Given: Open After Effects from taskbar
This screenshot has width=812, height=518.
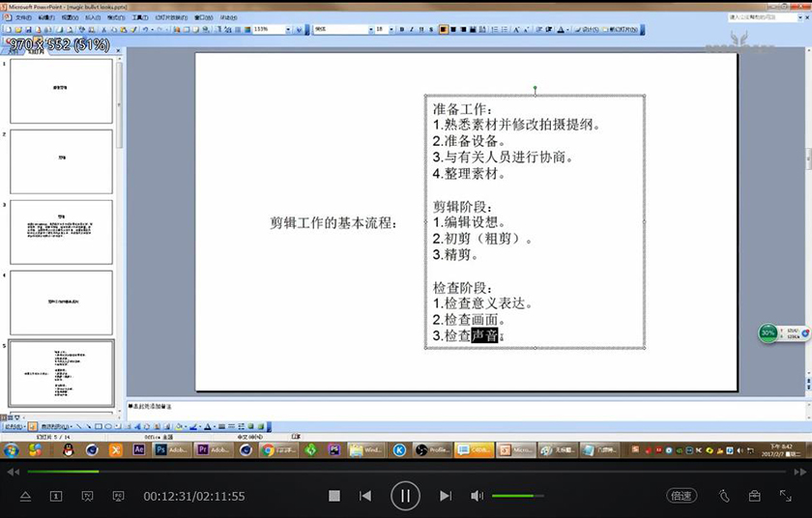Looking at the screenshot, I should point(139,449).
